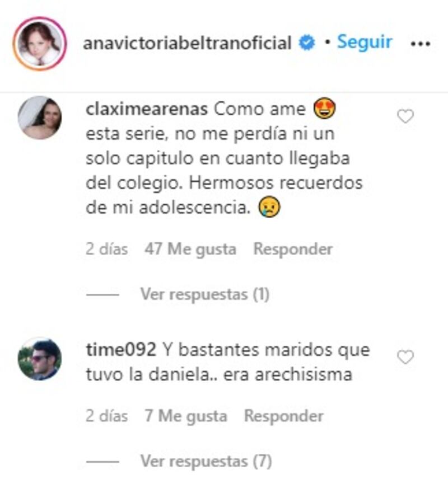Open the three-dot more options menu
The width and height of the screenshot is (448, 479).
pos(420,44)
